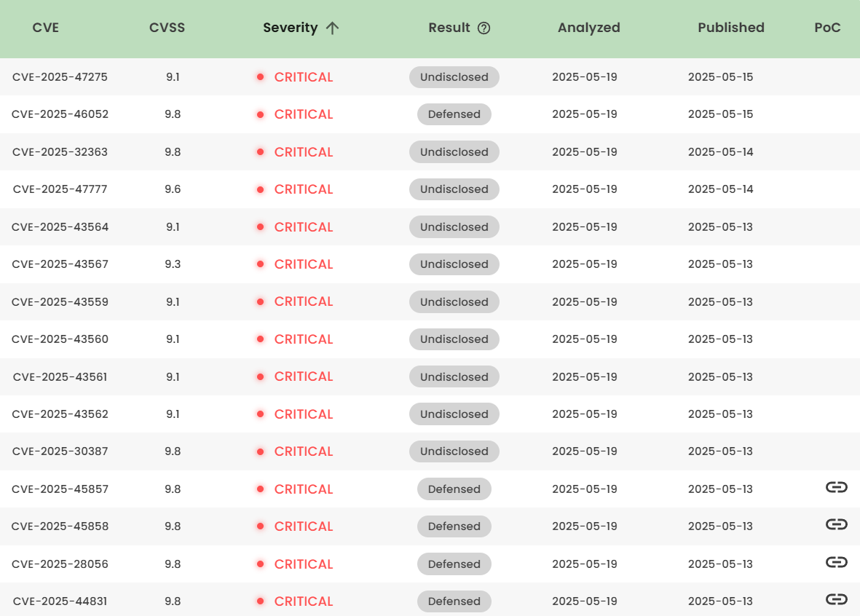Screen dimensions: 860x616
Task: Open PoC link for CVE-2025-28056
Action: [836, 563]
